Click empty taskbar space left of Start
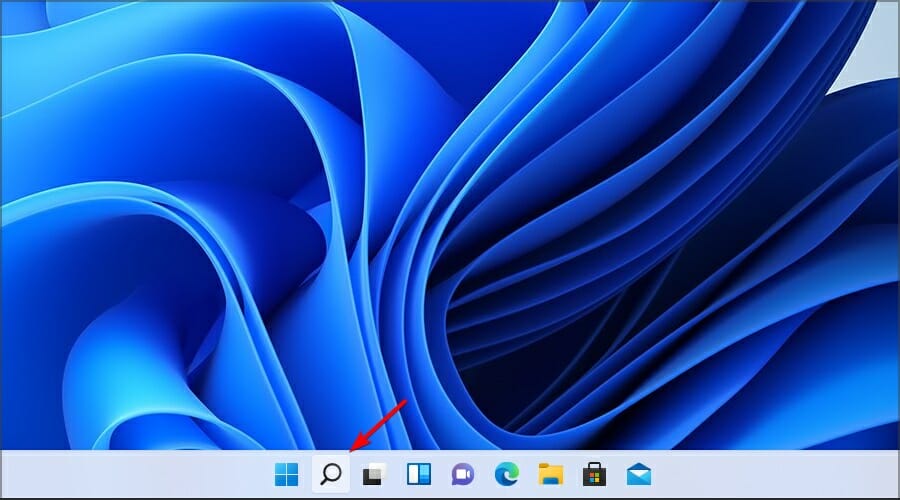Image resolution: width=900 pixels, height=500 pixels. (x=130, y=474)
